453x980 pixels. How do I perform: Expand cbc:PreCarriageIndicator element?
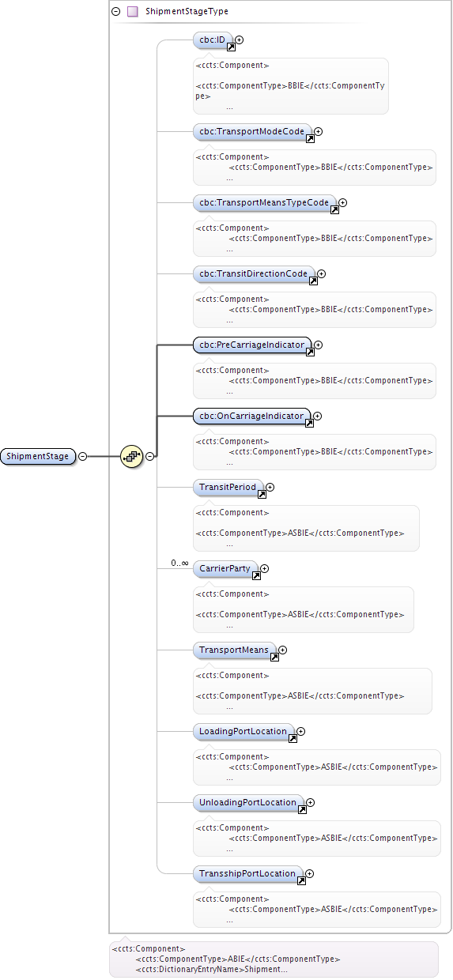point(319,345)
